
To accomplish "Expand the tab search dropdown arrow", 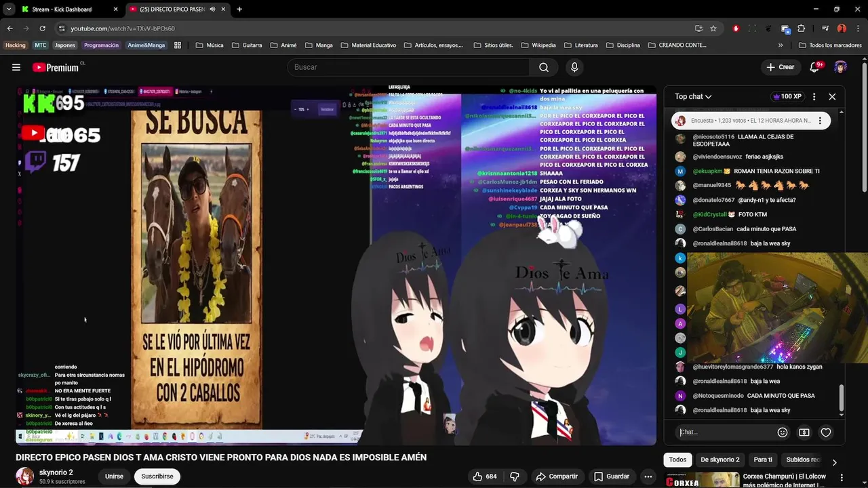I will point(9,9).
